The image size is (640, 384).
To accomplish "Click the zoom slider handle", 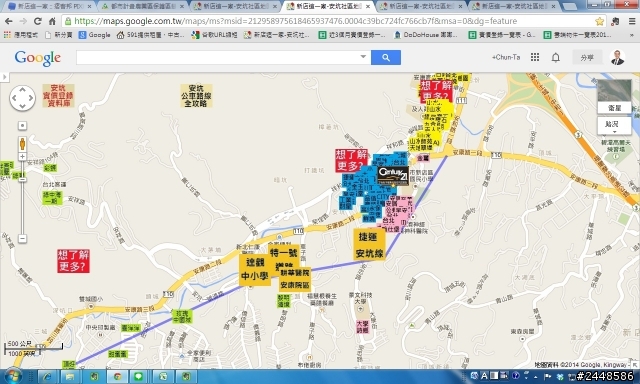I will point(22,179).
